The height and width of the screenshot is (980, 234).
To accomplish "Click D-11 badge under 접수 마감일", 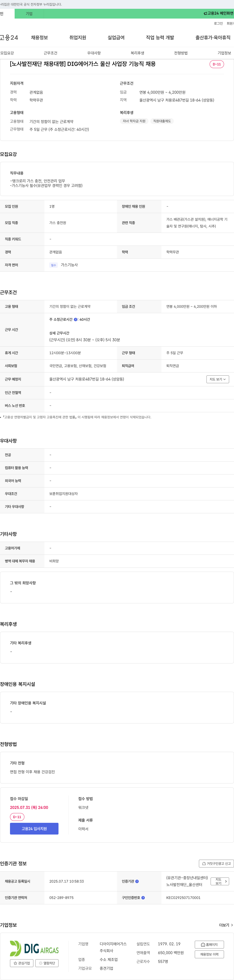I will pyautogui.click(x=17, y=817).
